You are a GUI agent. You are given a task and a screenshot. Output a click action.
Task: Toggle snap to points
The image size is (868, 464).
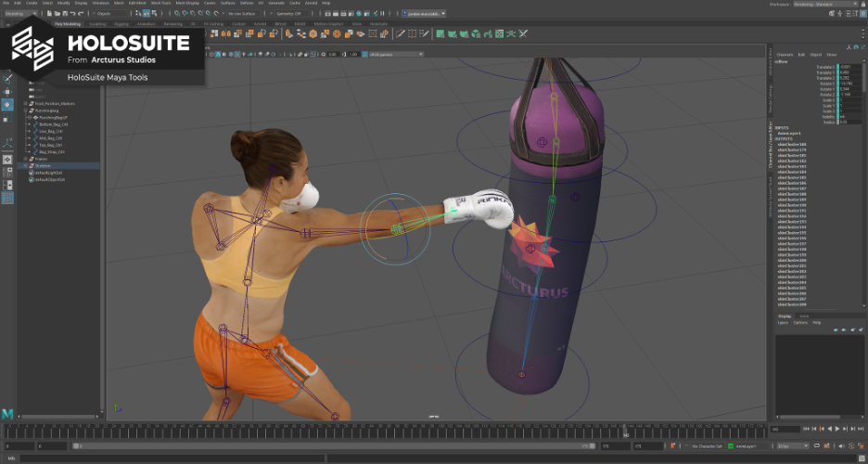click(x=193, y=13)
